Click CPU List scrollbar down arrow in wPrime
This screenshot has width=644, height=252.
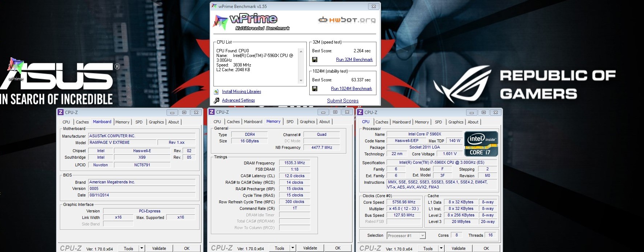(301, 80)
